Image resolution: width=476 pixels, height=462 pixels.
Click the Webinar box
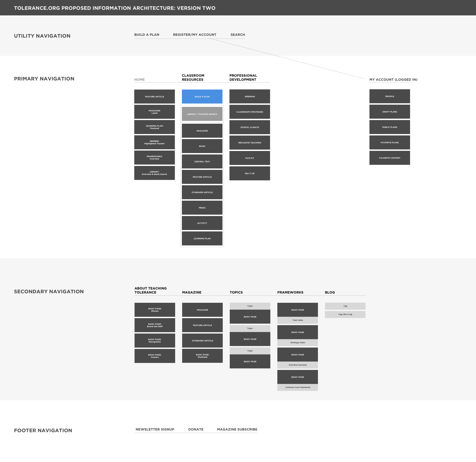tap(250, 96)
